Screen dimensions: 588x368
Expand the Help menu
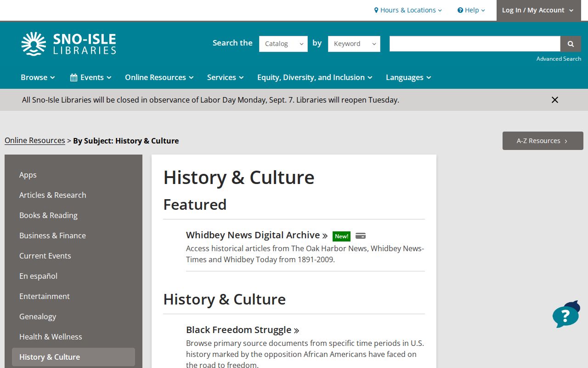pos(471,10)
